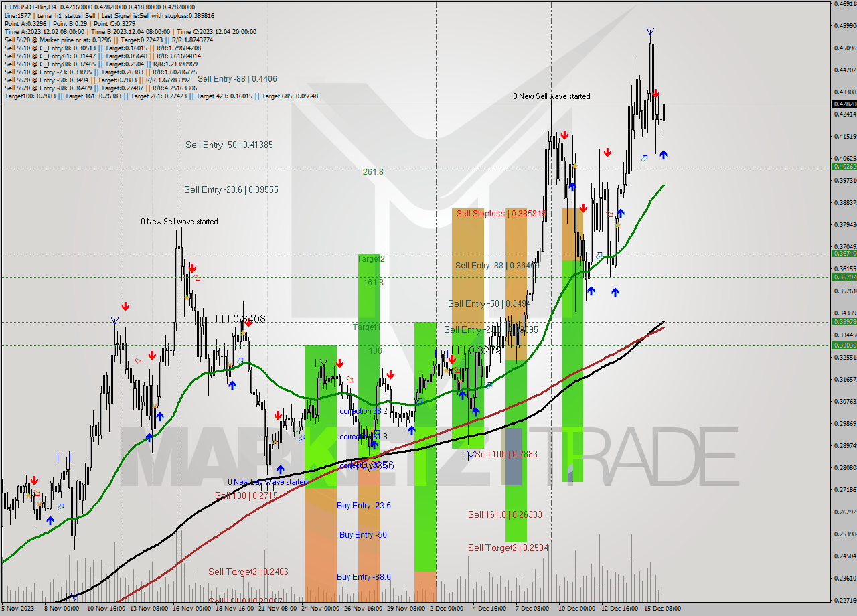This screenshot has width=857, height=616.
Task: Click the 'Buy Entry -88.6' label
Action: pyautogui.click(x=364, y=577)
